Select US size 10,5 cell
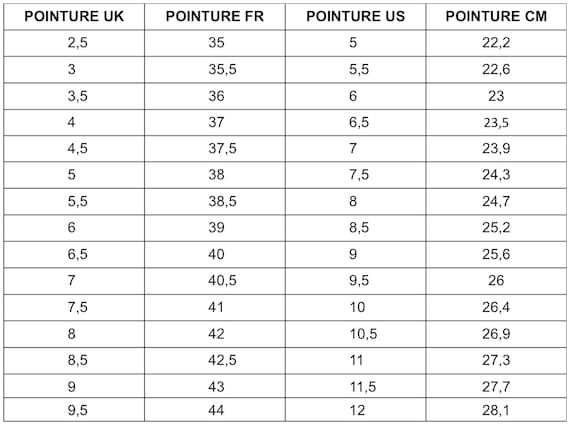Image resolution: width=570 pixels, height=425 pixels. point(356,334)
